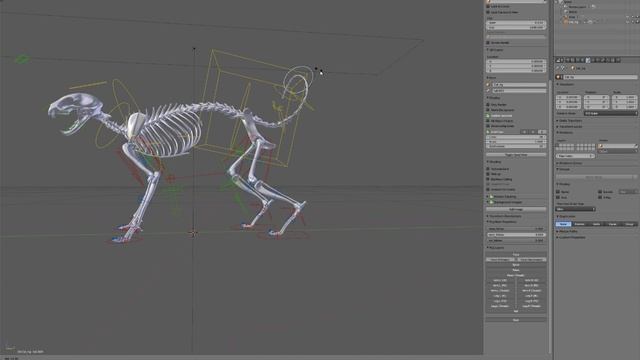Toggle All Object Origins checkbox
The height and width of the screenshot is (360, 640).
click(x=488, y=121)
